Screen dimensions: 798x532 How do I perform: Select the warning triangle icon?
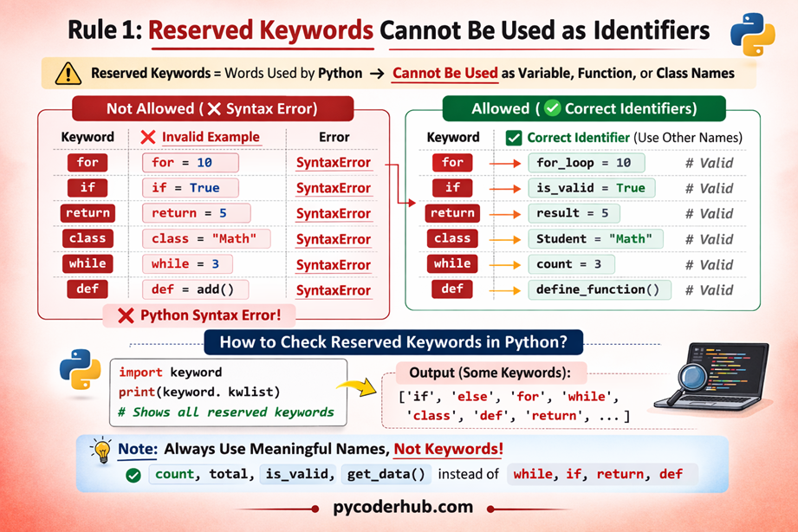click(68, 74)
